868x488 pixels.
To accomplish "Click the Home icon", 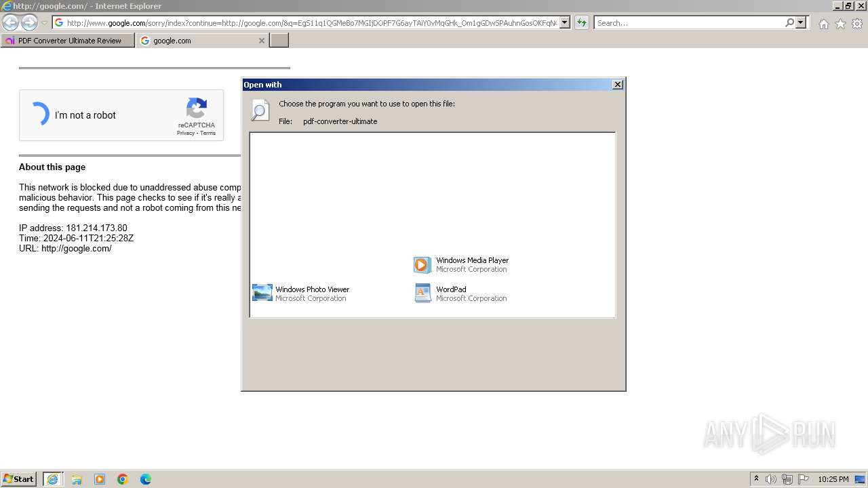I will tap(823, 24).
